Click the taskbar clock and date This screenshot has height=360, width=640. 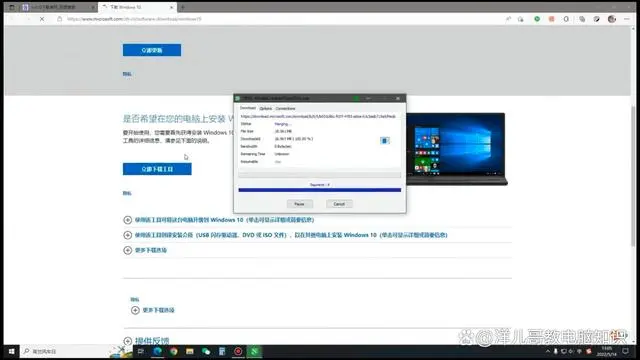(607, 351)
